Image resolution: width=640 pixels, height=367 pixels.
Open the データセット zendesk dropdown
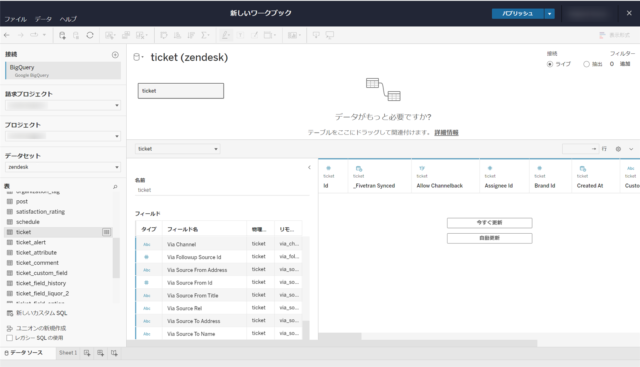point(63,167)
